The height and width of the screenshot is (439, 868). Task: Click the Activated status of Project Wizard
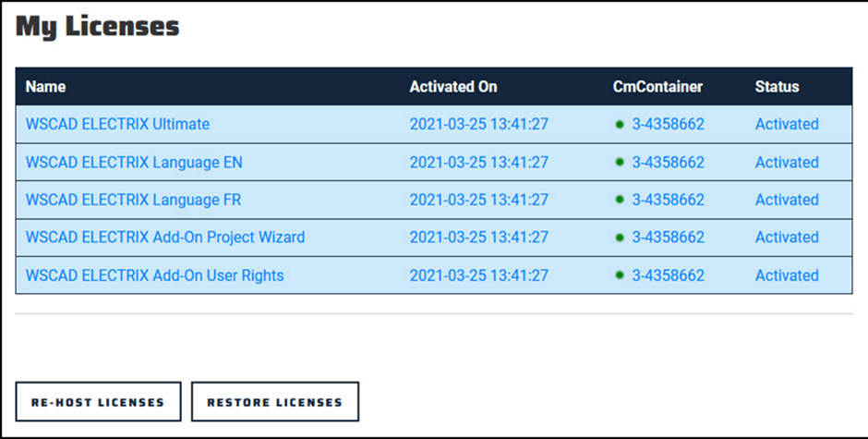[787, 238]
